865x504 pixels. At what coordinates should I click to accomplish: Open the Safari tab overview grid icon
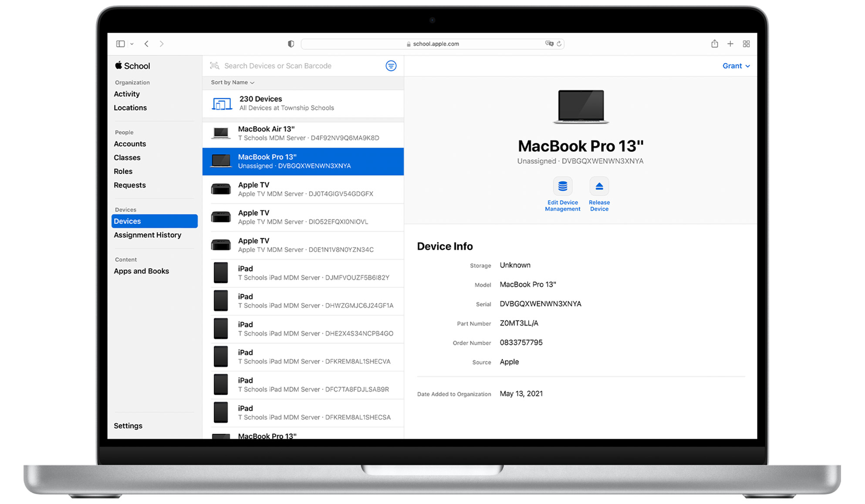[746, 44]
